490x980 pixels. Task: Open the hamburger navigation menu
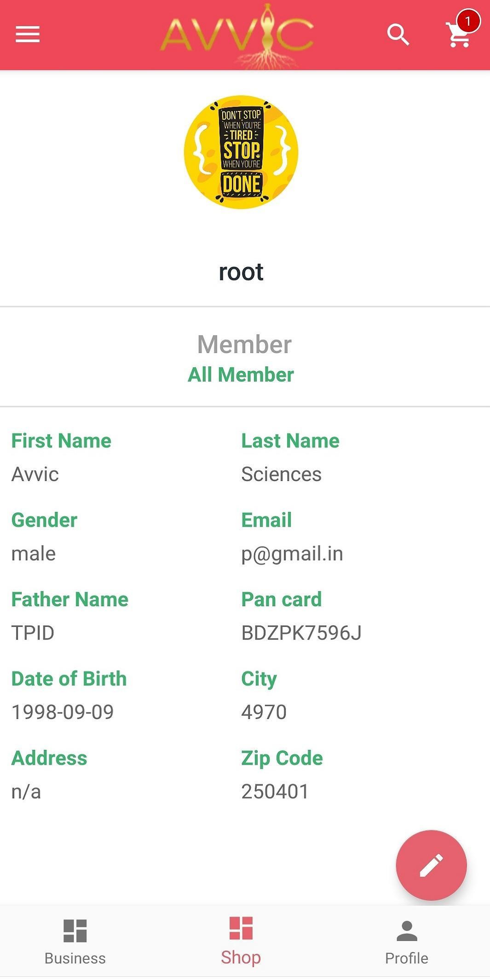pos(28,34)
